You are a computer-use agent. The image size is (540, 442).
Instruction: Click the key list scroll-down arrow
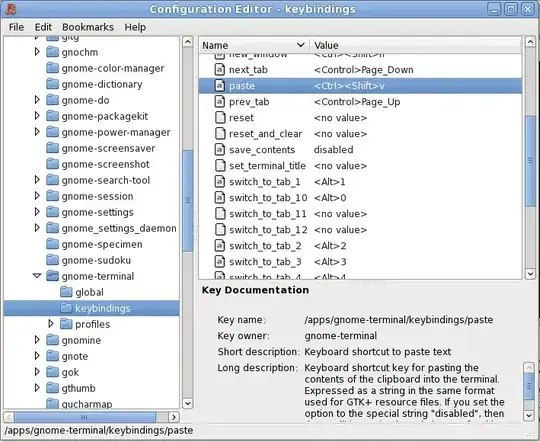(x=530, y=274)
